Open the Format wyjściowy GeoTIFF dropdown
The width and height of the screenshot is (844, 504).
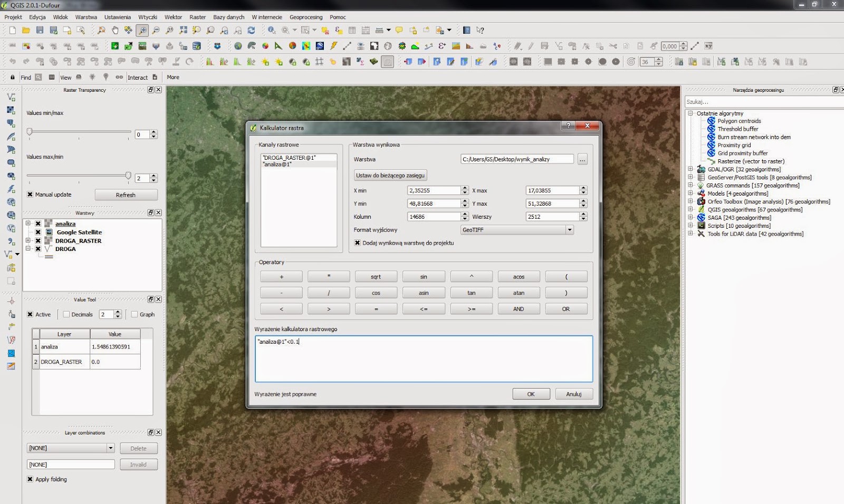pos(517,230)
